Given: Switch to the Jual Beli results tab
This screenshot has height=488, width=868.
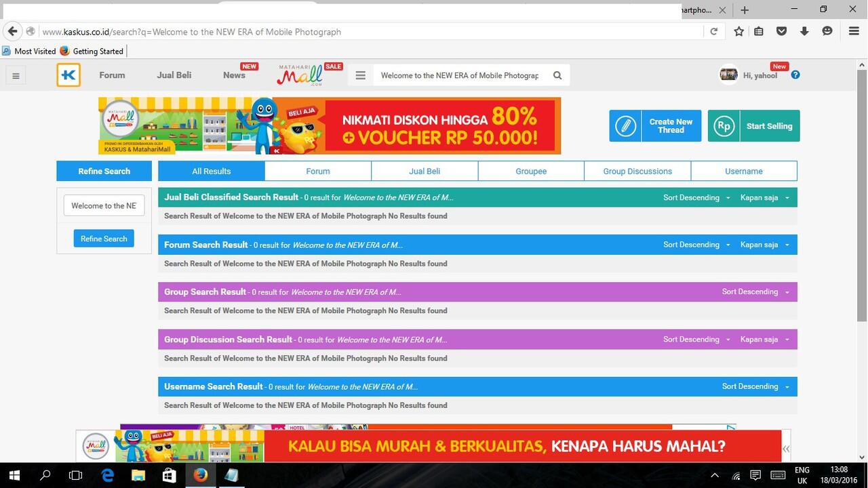Looking at the screenshot, I should point(425,171).
